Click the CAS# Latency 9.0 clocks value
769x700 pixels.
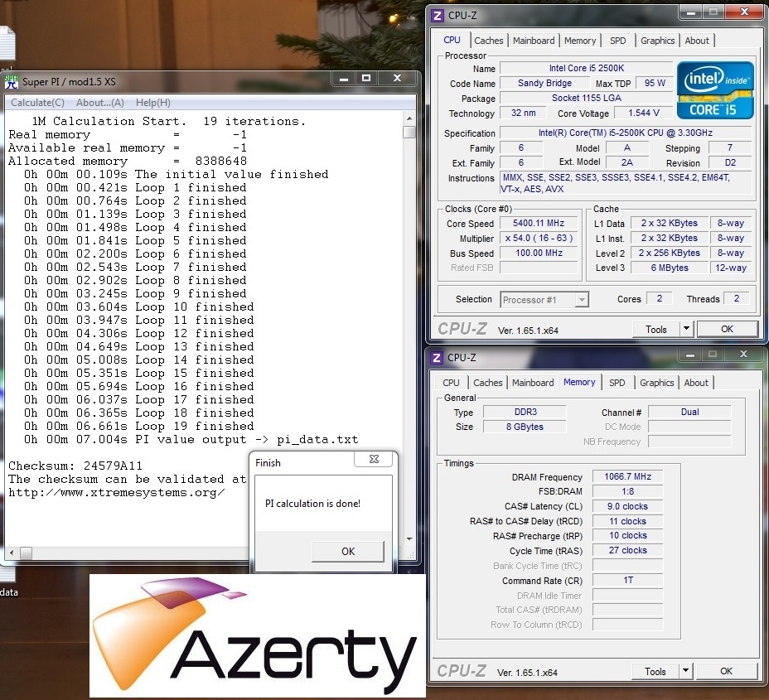pyautogui.click(x=627, y=506)
